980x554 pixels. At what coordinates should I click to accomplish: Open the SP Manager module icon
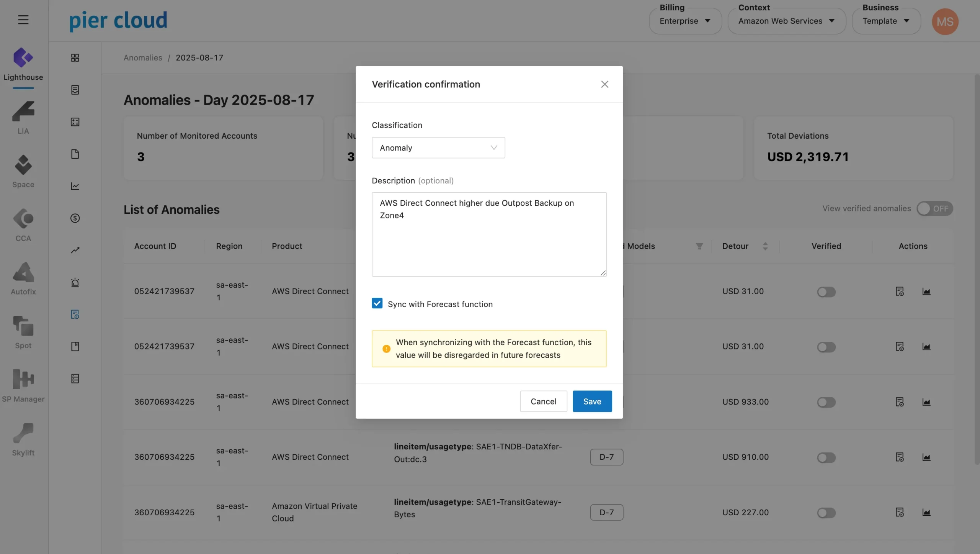click(x=23, y=379)
